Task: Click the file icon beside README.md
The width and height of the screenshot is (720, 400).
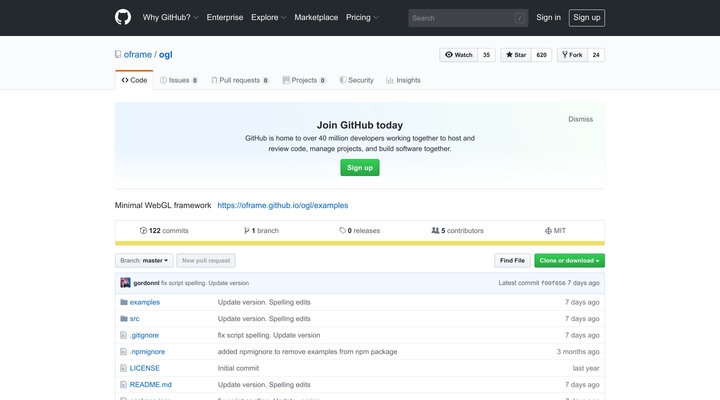Action: 123,385
